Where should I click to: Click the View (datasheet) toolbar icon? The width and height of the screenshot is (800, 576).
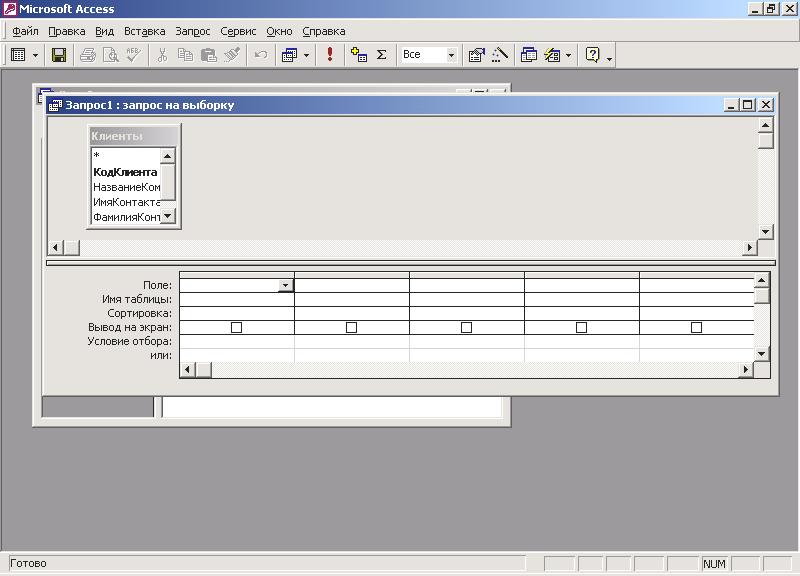pyautogui.click(x=18, y=55)
